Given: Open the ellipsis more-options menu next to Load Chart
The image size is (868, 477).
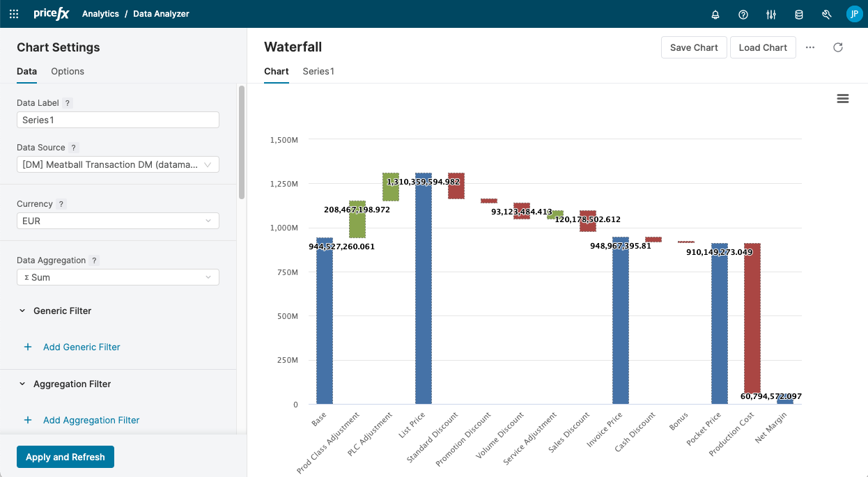Looking at the screenshot, I should click(809, 47).
